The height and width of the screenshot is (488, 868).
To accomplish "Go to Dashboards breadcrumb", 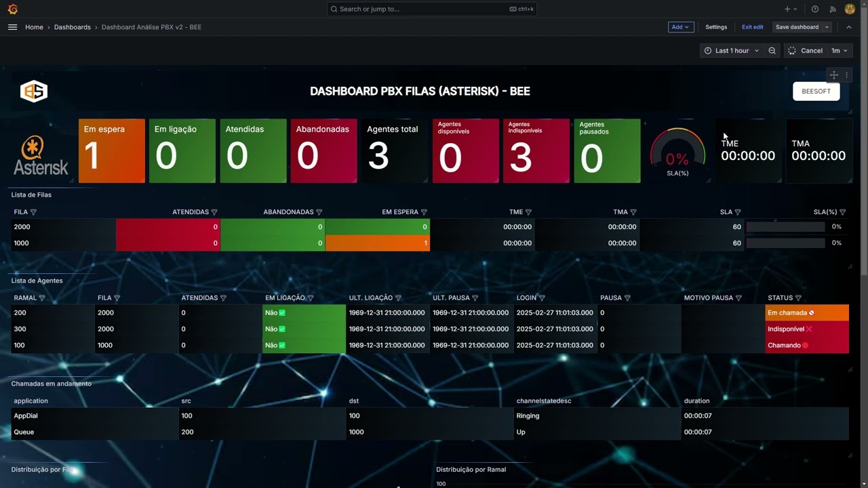I will click(x=73, y=27).
